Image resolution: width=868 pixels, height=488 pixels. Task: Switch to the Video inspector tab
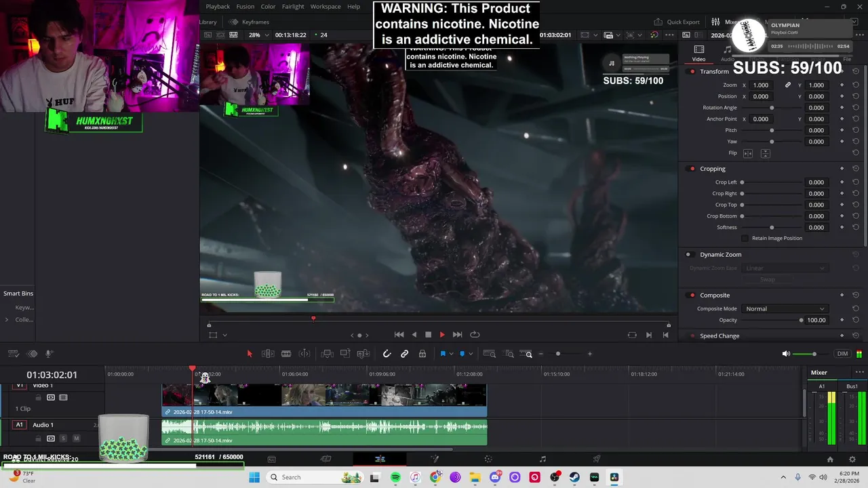[698, 54]
